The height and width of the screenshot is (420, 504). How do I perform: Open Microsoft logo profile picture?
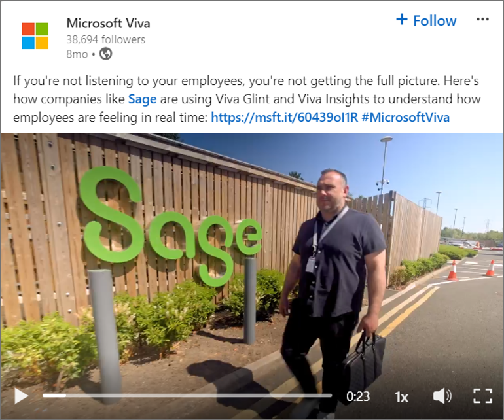[x=35, y=36]
